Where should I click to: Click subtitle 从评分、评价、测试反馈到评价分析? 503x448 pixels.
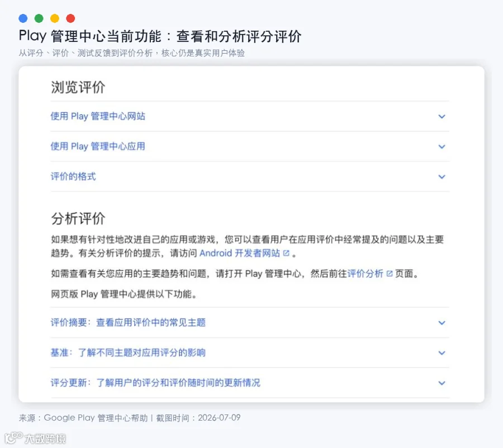[86, 53]
